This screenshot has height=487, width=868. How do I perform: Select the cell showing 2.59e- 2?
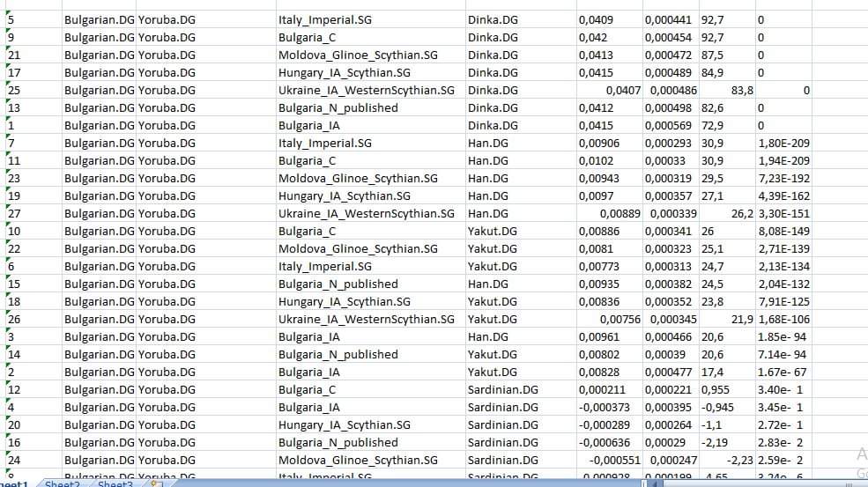780,460
